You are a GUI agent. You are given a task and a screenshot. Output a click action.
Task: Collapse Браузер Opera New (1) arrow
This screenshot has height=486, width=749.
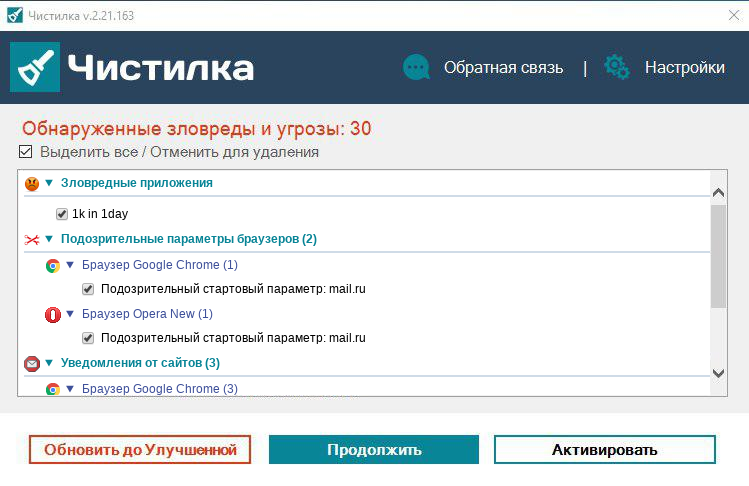(x=70, y=313)
